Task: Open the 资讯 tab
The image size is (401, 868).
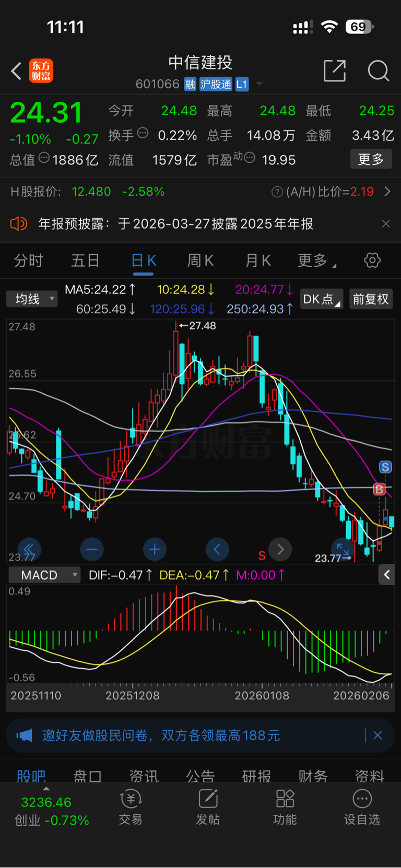Action: [x=144, y=776]
